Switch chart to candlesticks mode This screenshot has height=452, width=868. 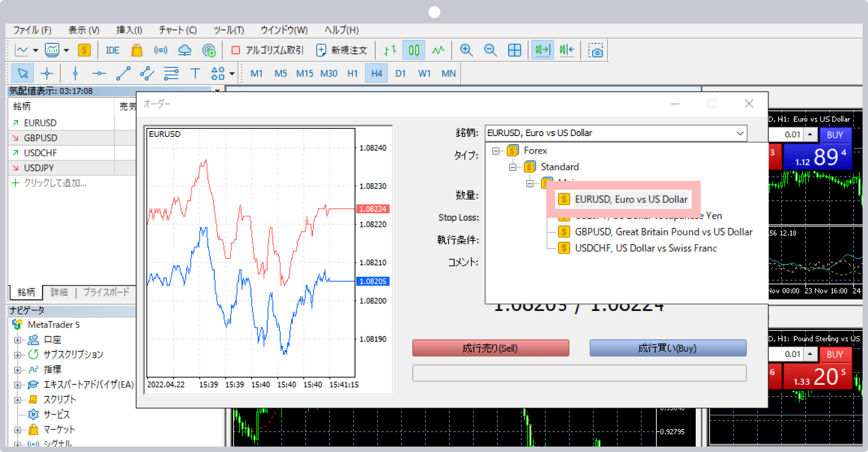pyautogui.click(x=414, y=50)
